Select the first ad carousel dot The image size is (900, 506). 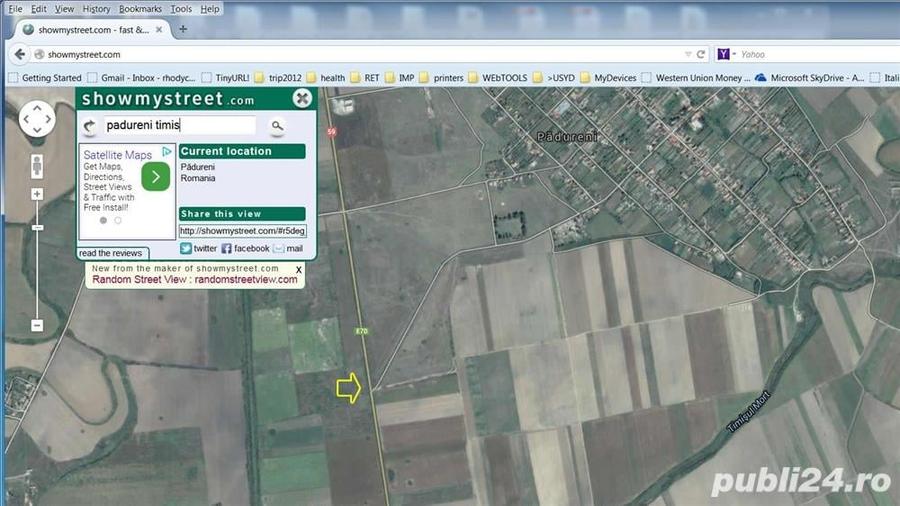103,220
